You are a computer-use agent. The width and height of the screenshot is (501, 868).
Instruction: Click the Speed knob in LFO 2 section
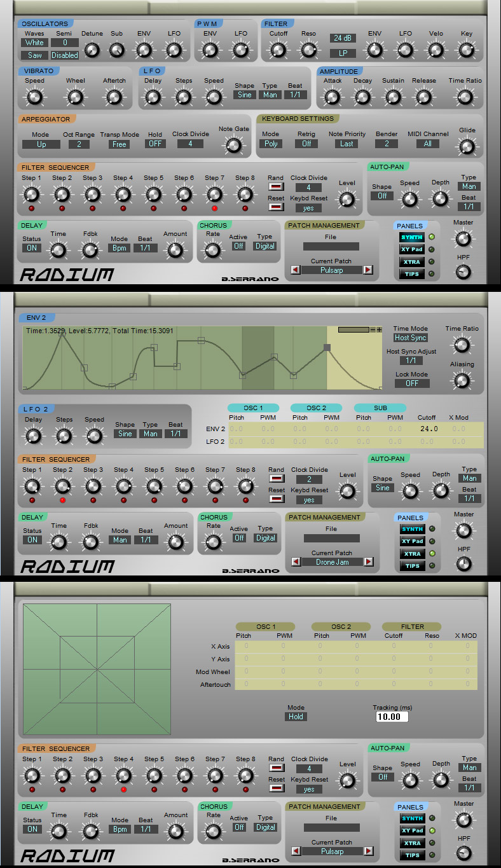94,436
